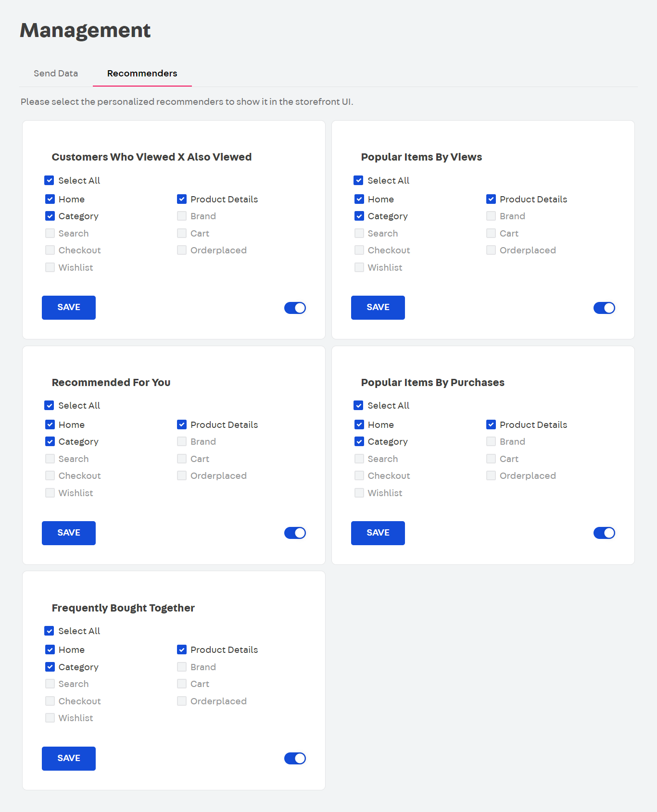The height and width of the screenshot is (812, 657).
Task: Disable Popular Items By Purchases toggle switch
Action: coord(604,533)
